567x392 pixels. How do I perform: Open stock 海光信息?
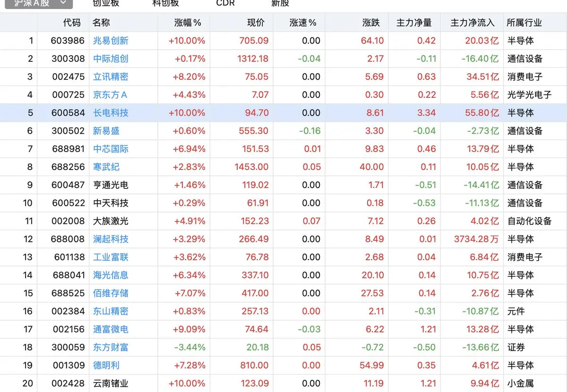(x=111, y=275)
